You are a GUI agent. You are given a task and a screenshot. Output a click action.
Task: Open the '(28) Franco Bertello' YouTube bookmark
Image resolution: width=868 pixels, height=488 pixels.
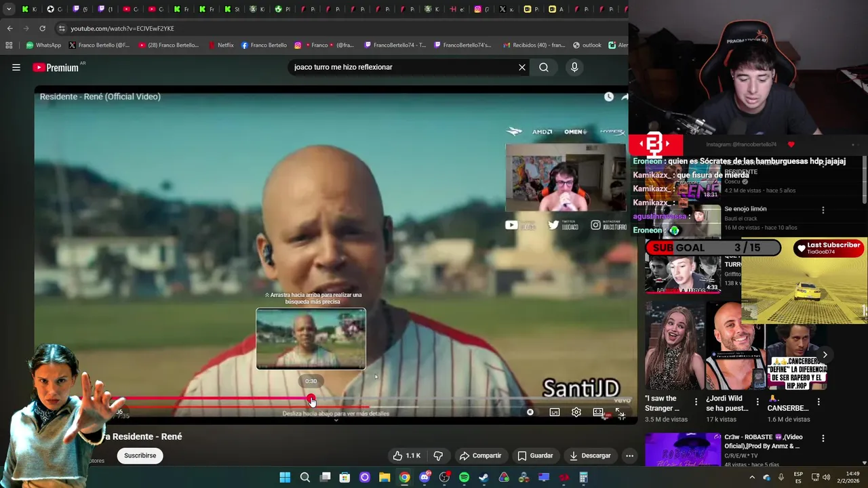click(169, 45)
